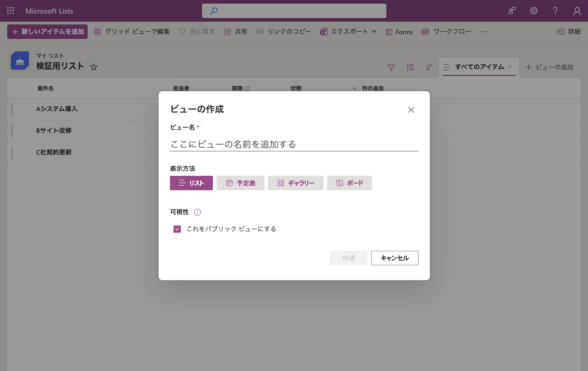Click the filter funnel icon
Viewport: 588px width, 371px height.
(x=391, y=67)
